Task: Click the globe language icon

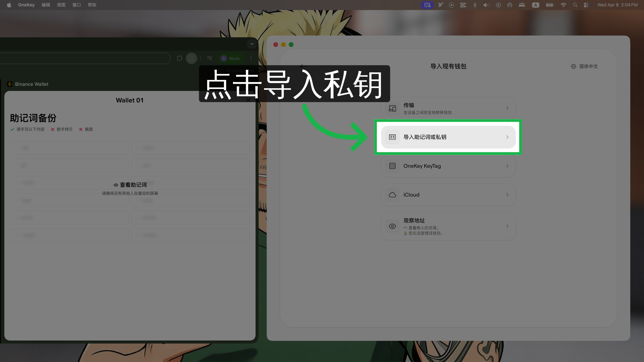Action: (x=573, y=66)
